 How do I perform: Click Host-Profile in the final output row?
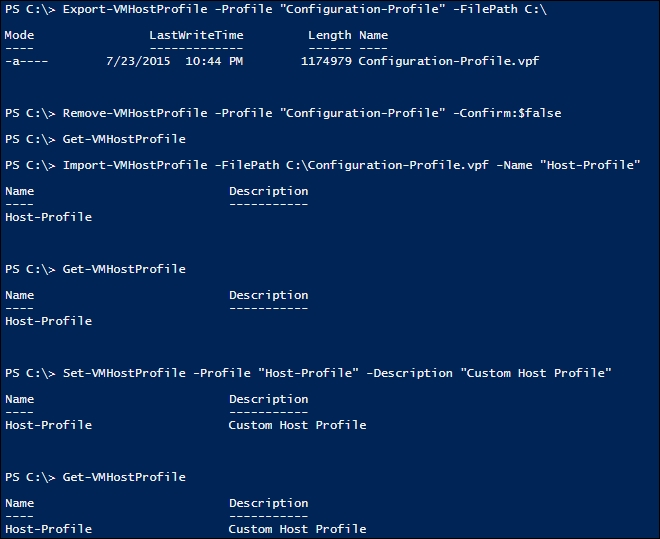[48, 529]
